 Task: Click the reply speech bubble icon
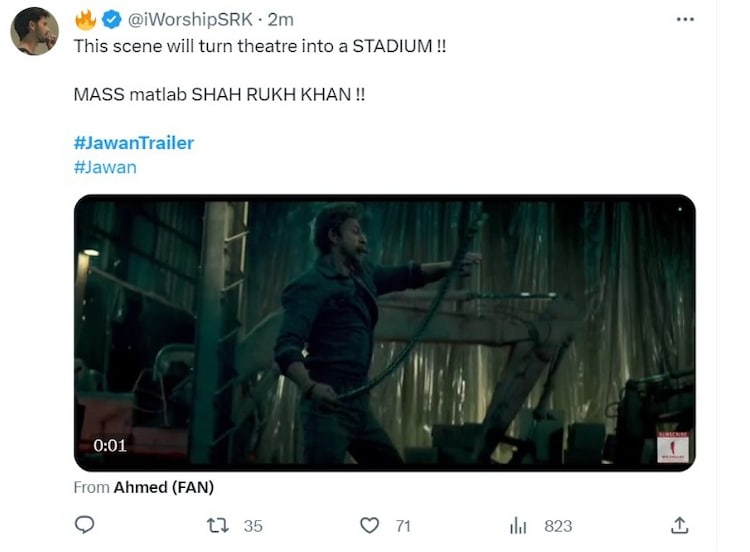[x=85, y=525]
